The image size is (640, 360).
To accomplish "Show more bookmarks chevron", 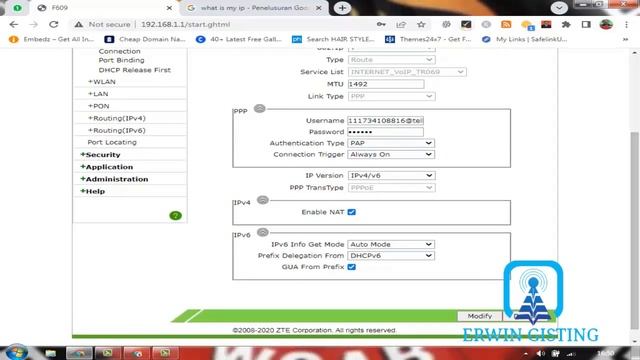I will click(x=625, y=39).
